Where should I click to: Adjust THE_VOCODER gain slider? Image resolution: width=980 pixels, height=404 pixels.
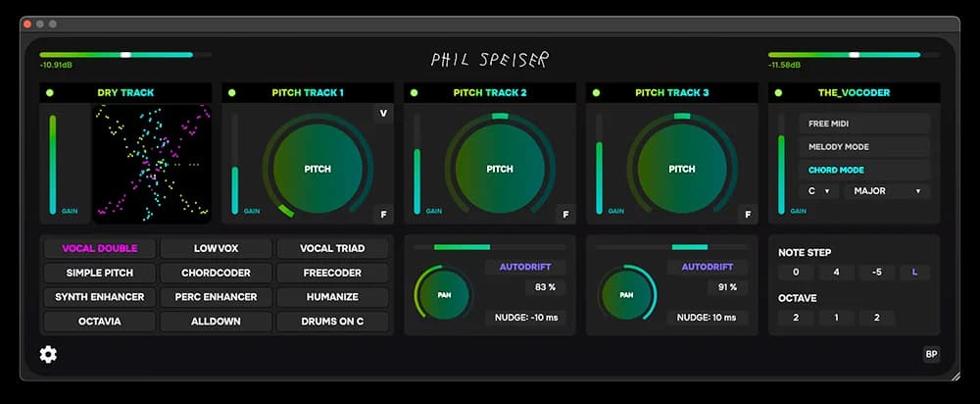click(x=781, y=165)
